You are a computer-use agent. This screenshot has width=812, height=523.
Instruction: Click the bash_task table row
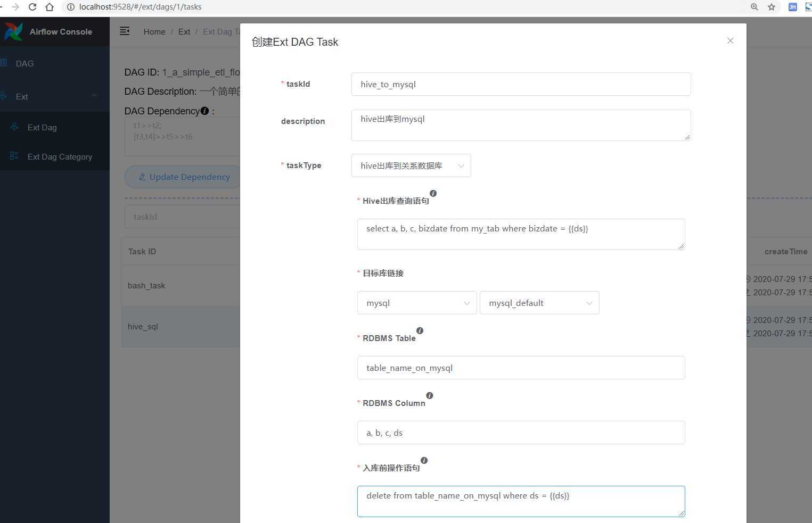pyautogui.click(x=181, y=286)
